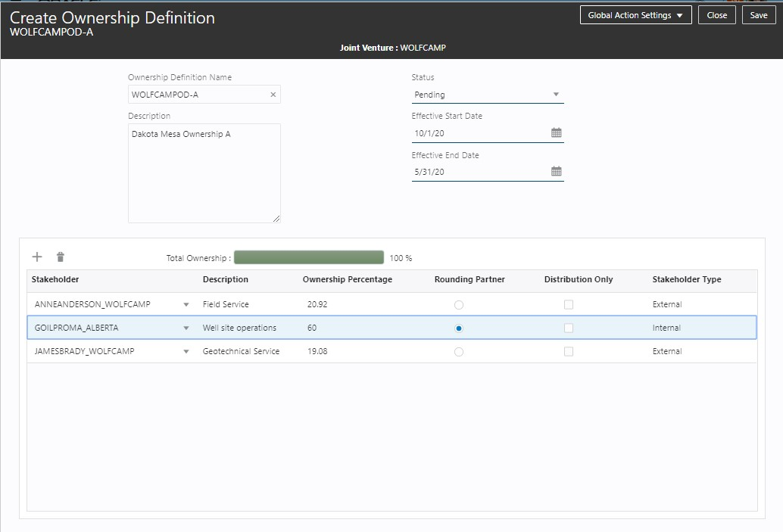Check Distribution Only for ANNEANDERSON_WOLFCAMP
This screenshot has width=783, height=532.
(x=569, y=304)
